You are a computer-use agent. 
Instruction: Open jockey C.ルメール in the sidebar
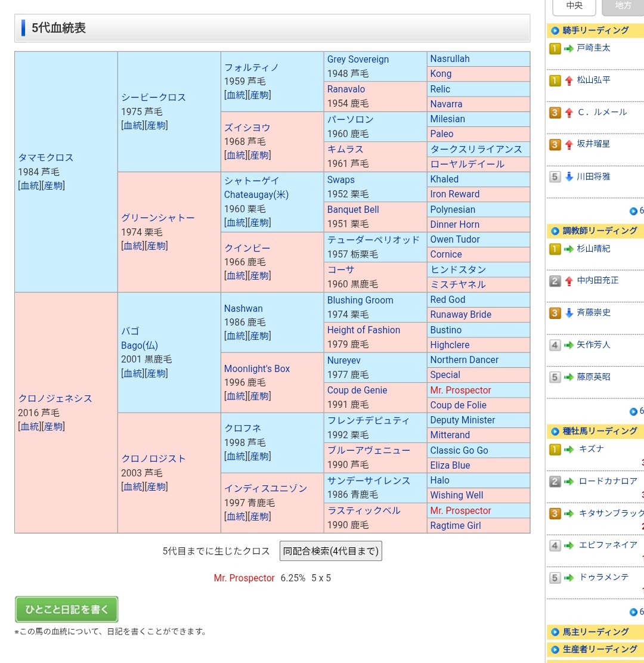[602, 112]
